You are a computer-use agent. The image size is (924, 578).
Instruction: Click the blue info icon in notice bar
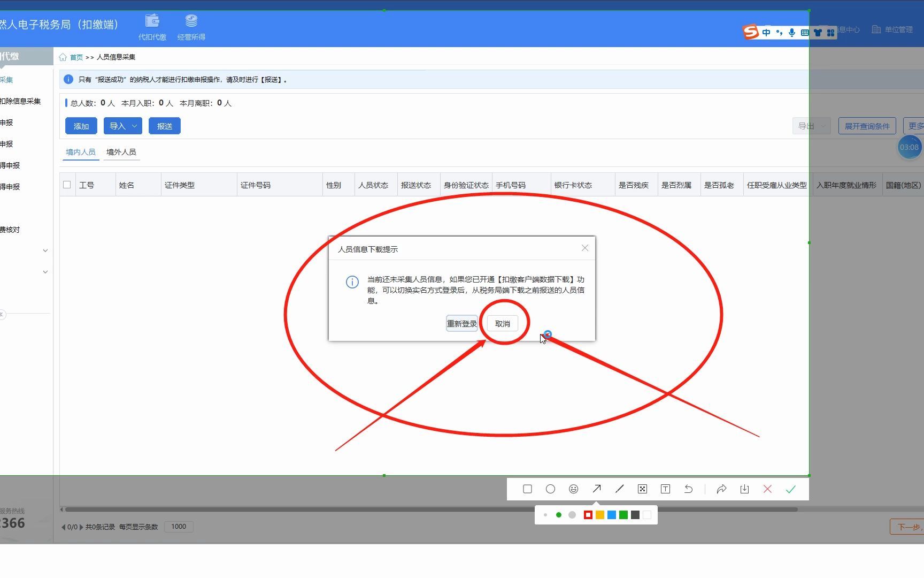(68, 79)
